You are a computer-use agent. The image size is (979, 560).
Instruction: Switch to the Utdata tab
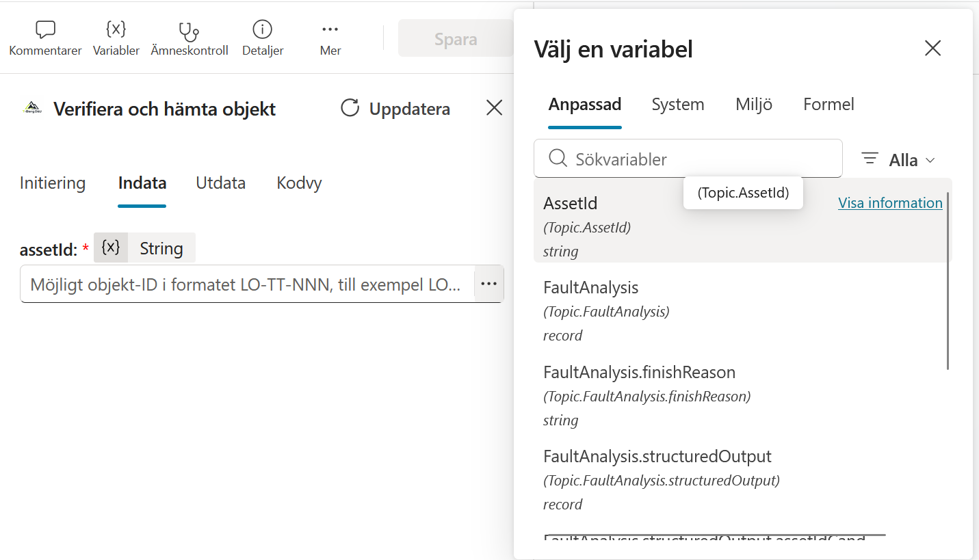220,183
